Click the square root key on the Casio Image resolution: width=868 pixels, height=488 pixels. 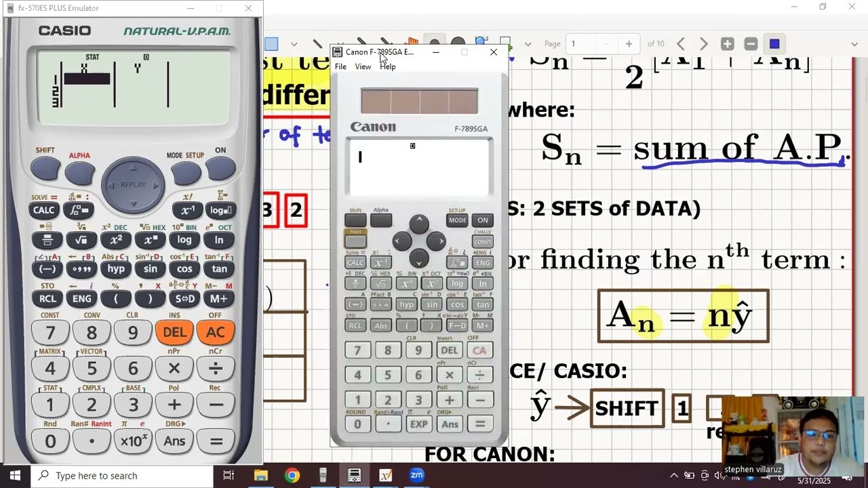point(81,240)
